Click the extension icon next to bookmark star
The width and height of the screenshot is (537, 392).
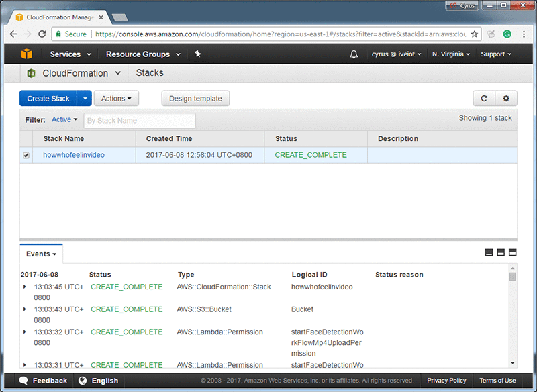point(491,34)
